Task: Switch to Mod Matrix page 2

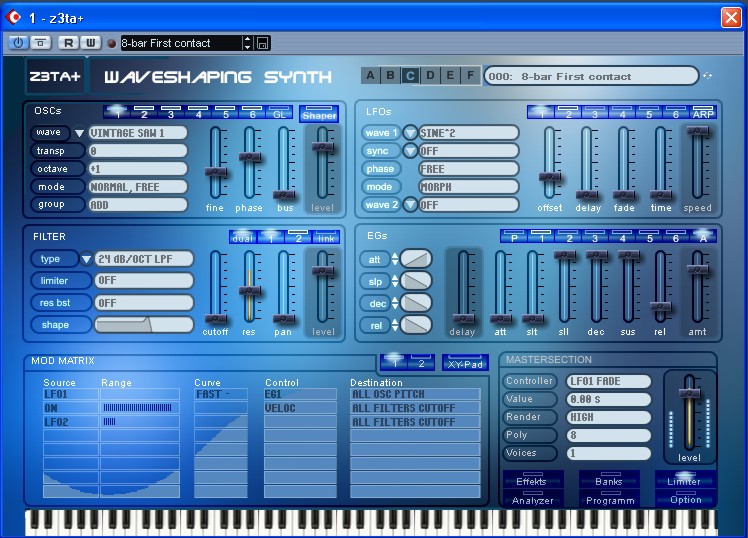Action: tap(421, 362)
